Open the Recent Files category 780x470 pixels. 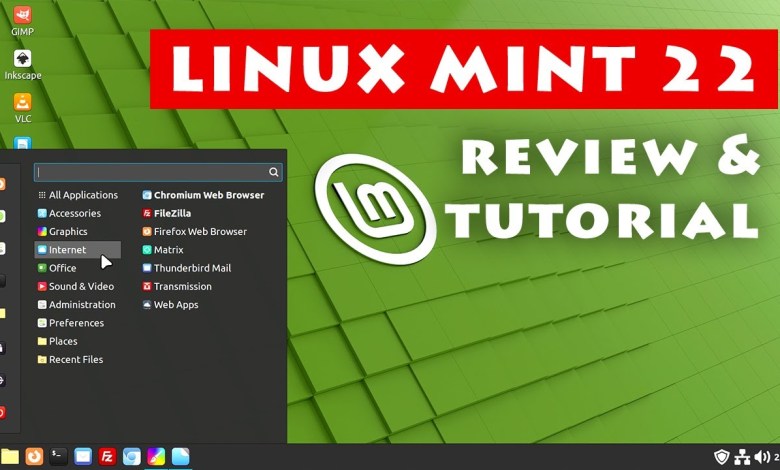(78, 360)
